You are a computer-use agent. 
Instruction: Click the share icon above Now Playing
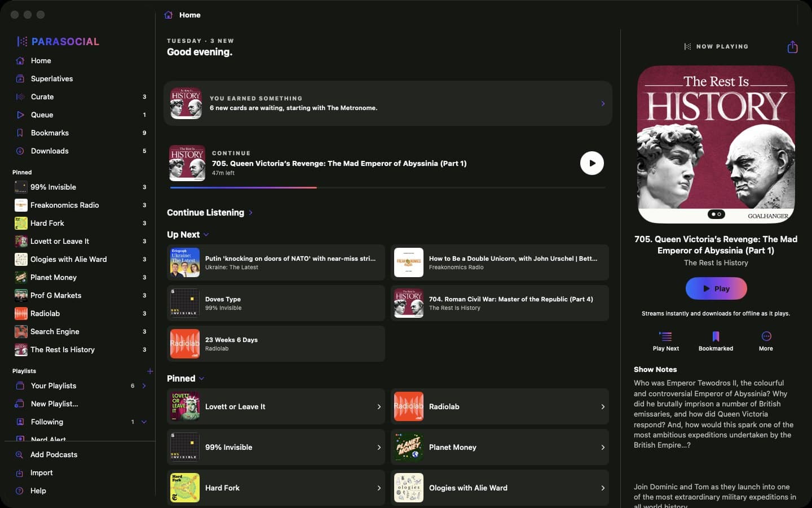792,47
